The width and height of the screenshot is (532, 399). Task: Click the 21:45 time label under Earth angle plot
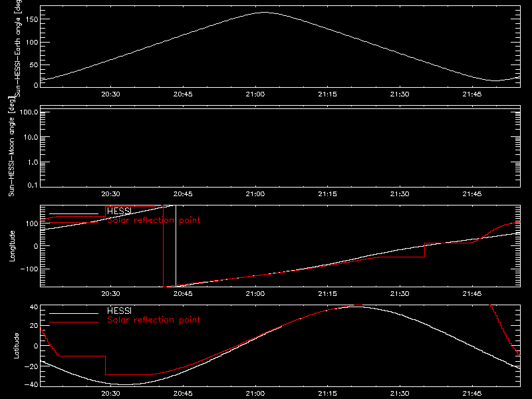coord(472,94)
